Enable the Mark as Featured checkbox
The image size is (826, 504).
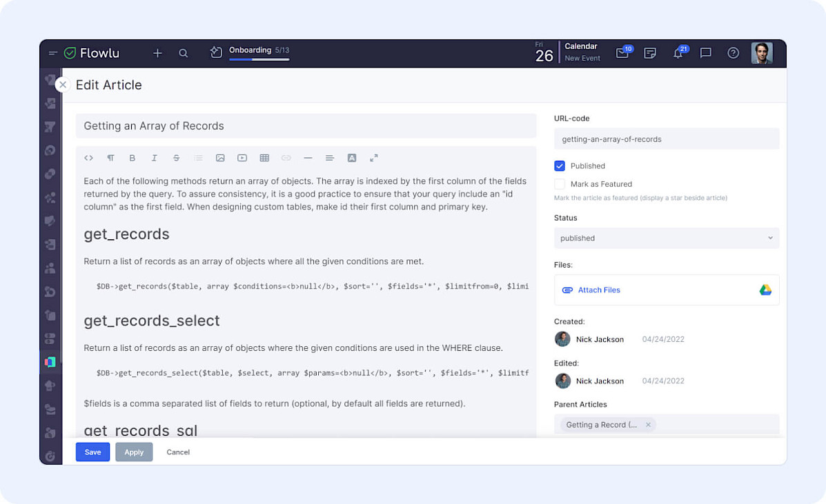(560, 184)
